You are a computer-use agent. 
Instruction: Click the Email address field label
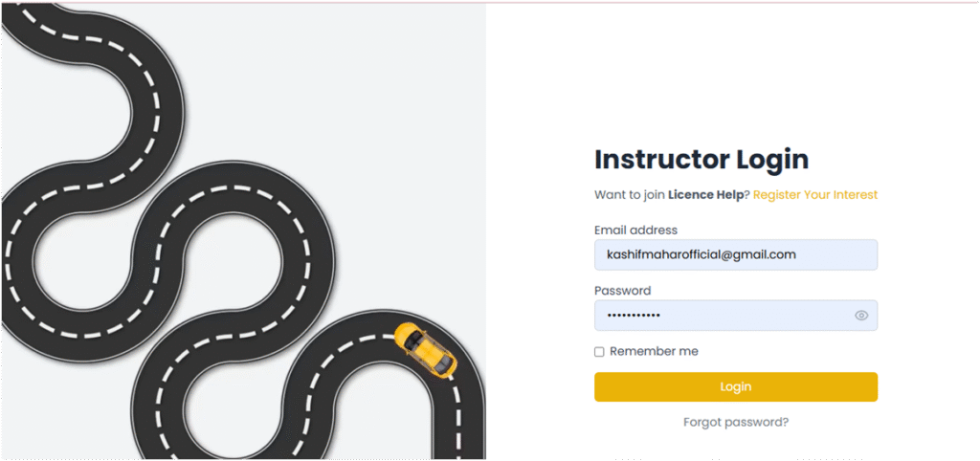click(635, 230)
